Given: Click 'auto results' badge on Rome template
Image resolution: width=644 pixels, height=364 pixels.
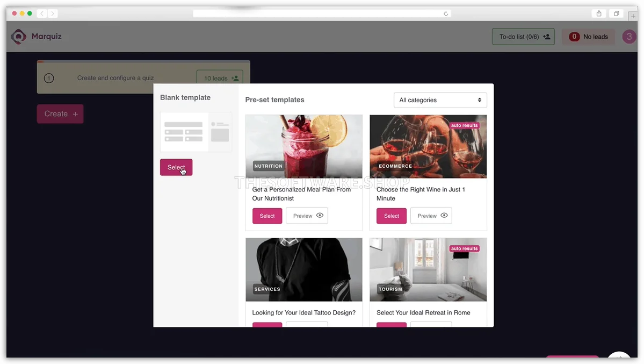Looking at the screenshot, I should [465, 248].
